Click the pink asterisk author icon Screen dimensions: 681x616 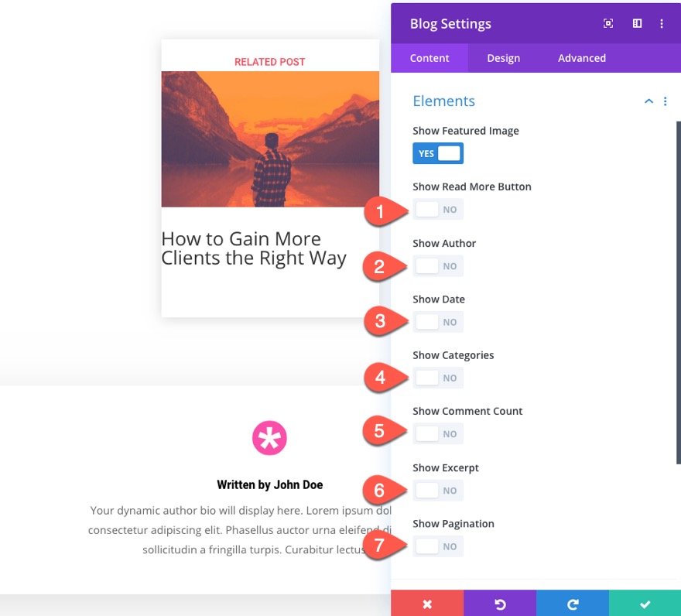(269, 438)
